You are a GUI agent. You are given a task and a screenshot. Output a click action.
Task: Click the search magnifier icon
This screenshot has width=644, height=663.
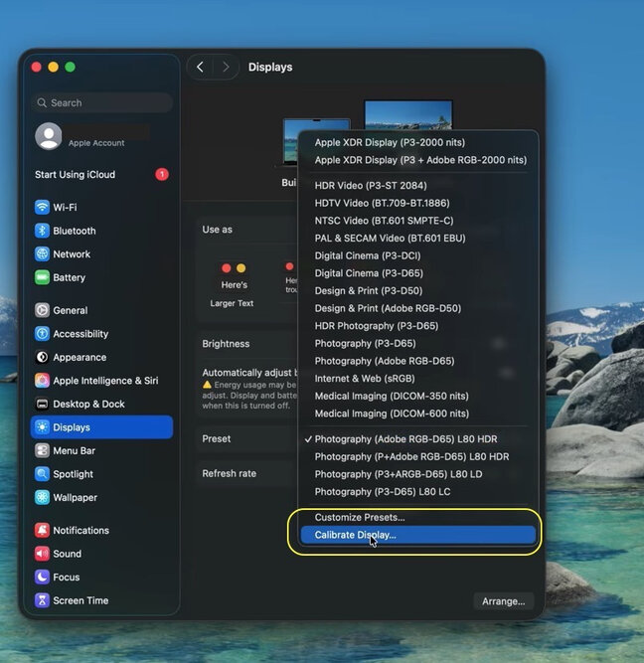pyautogui.click(x=42, y=102)
